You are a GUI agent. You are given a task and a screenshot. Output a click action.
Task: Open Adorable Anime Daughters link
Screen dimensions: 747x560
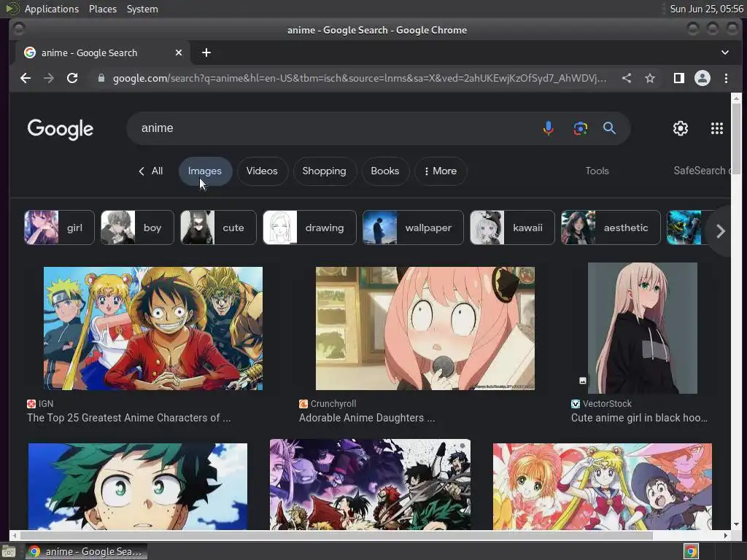(367, 418)
